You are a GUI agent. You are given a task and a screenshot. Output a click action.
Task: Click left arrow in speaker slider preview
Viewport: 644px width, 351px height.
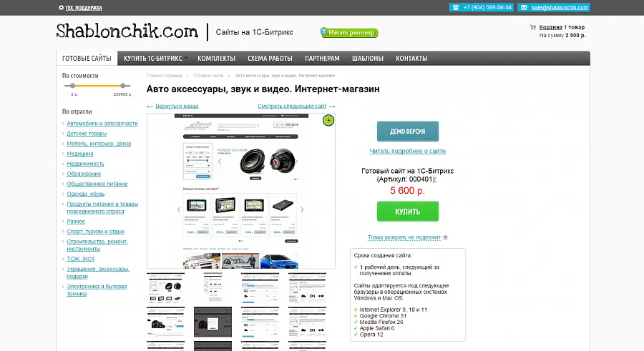coord(220,162)
